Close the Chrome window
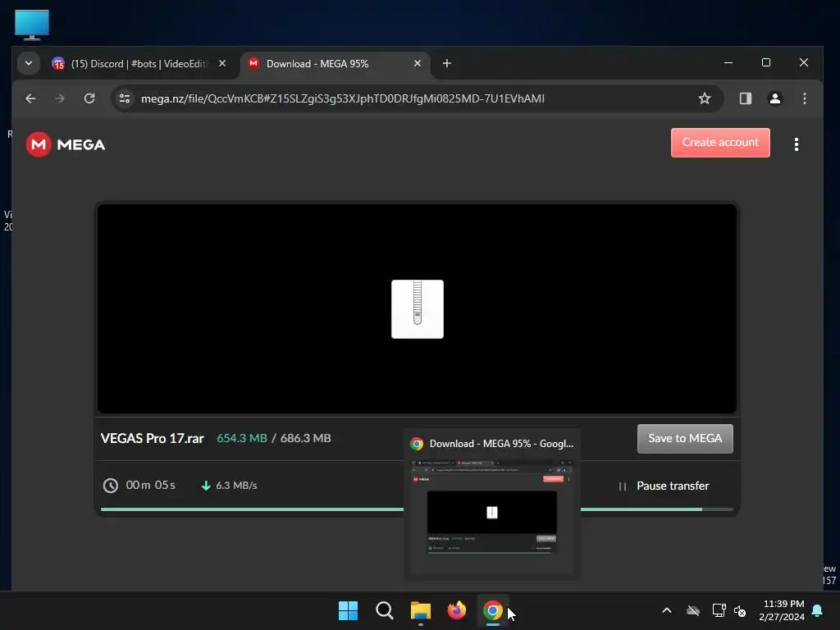 point(804,62)
